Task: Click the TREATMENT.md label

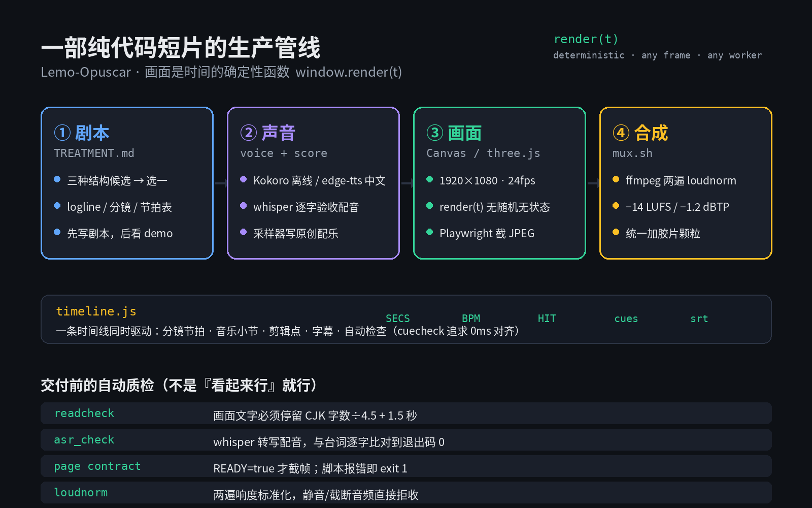Action: (x=94, y=153)
